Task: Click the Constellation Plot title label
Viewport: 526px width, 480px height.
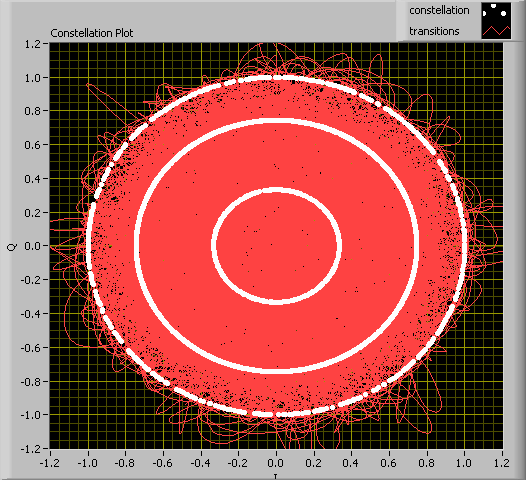Action: point(92,33)
